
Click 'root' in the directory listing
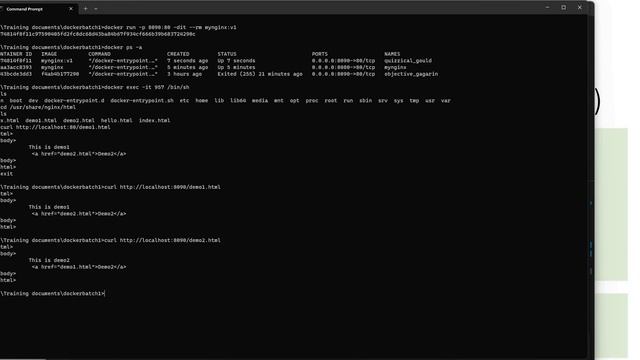pos(331,100)
